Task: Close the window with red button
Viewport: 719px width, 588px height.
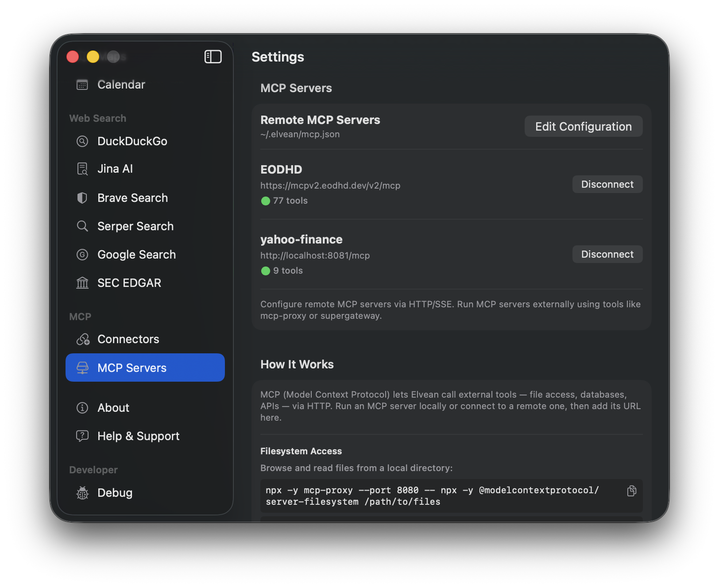Action: coord(73,57)
